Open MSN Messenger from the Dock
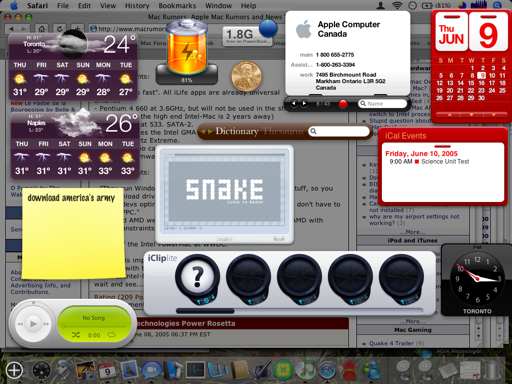512x384 pixels. click(x=371, y=370)
